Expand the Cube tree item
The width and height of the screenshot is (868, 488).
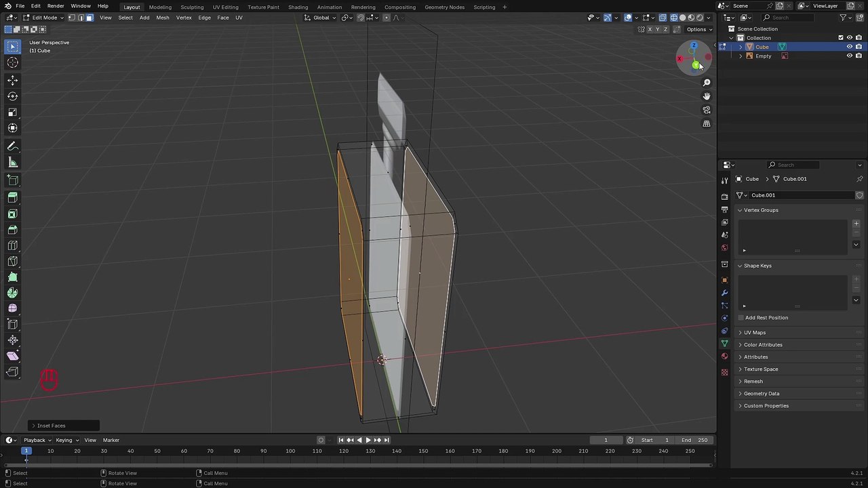point(741,47)
